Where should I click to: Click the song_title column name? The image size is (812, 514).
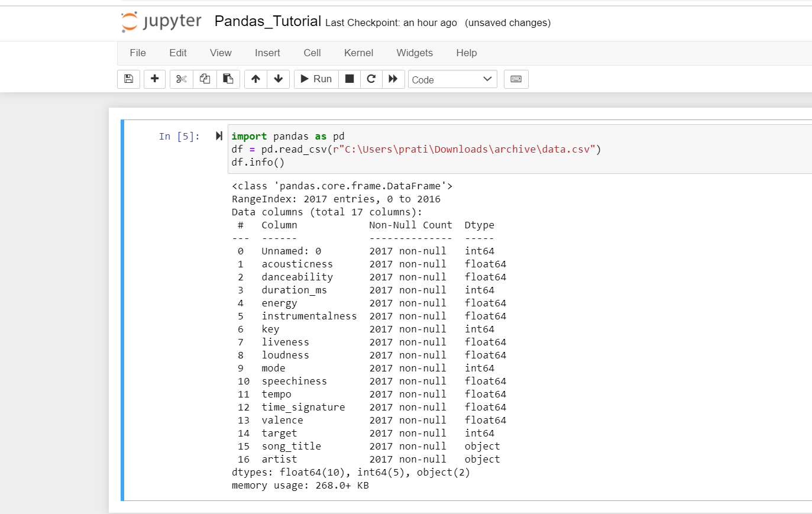click(x=292, y=446)
